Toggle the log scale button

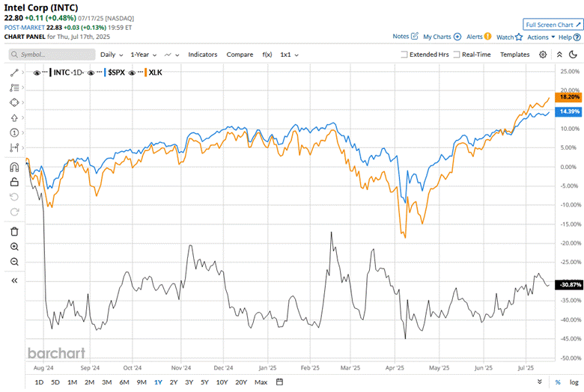[x=574, y=382]
